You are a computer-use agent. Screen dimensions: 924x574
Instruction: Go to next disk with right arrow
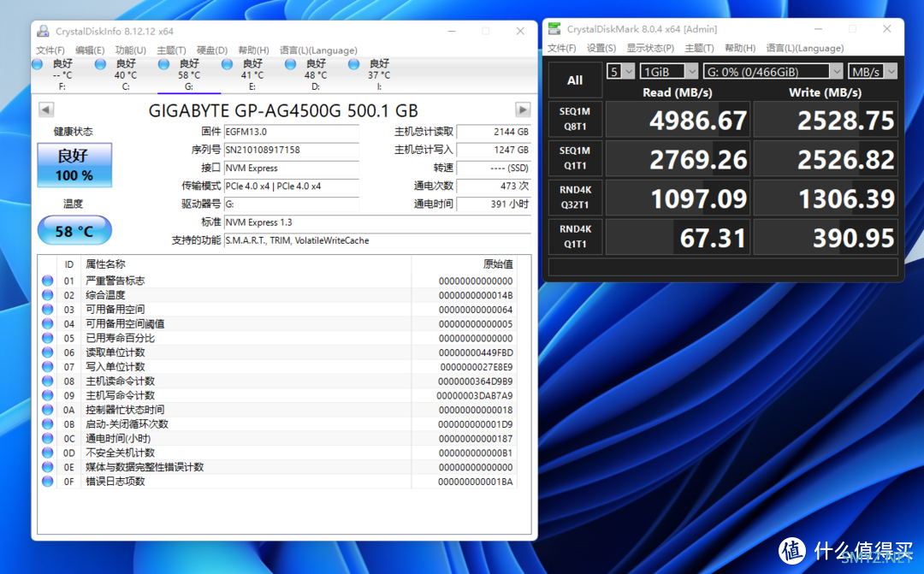click(x=522, y=109)
